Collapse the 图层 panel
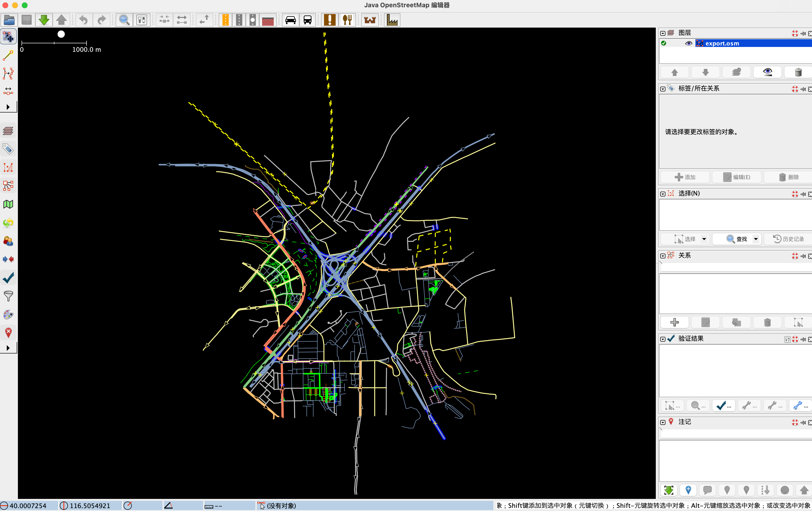Viewport: 812px width, 511px height. pyautogui.click(x=663, y=33)
